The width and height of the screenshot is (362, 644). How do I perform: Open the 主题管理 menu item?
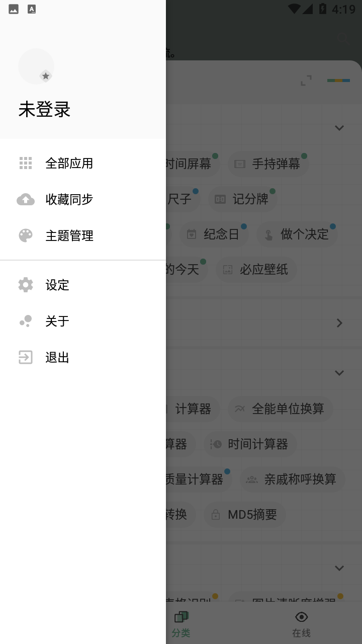[x=83, y=235]
